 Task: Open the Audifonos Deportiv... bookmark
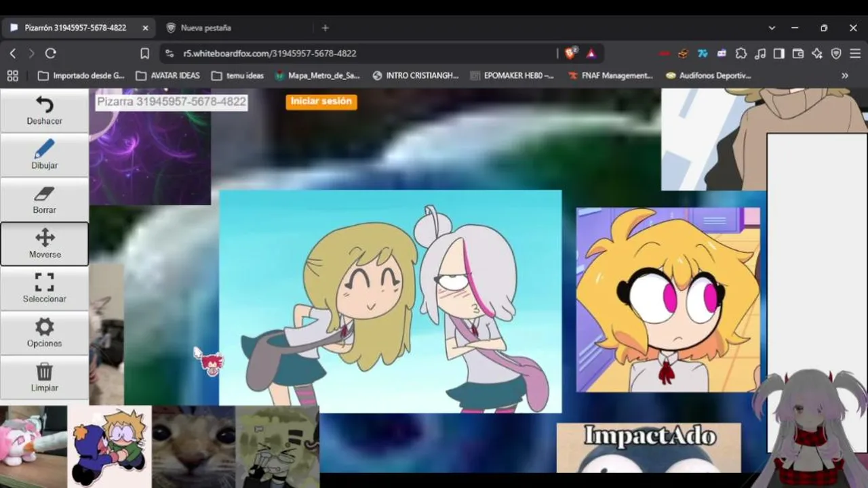point(709,76)
